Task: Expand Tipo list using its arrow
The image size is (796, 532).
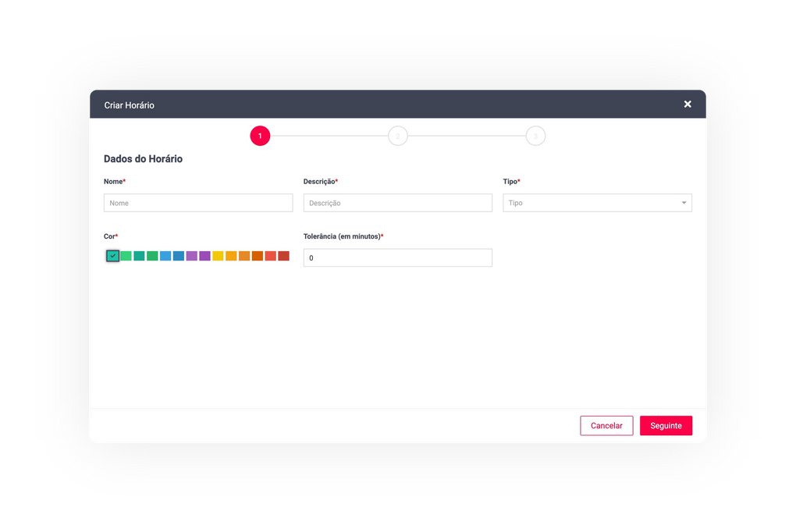Action: 684,203
